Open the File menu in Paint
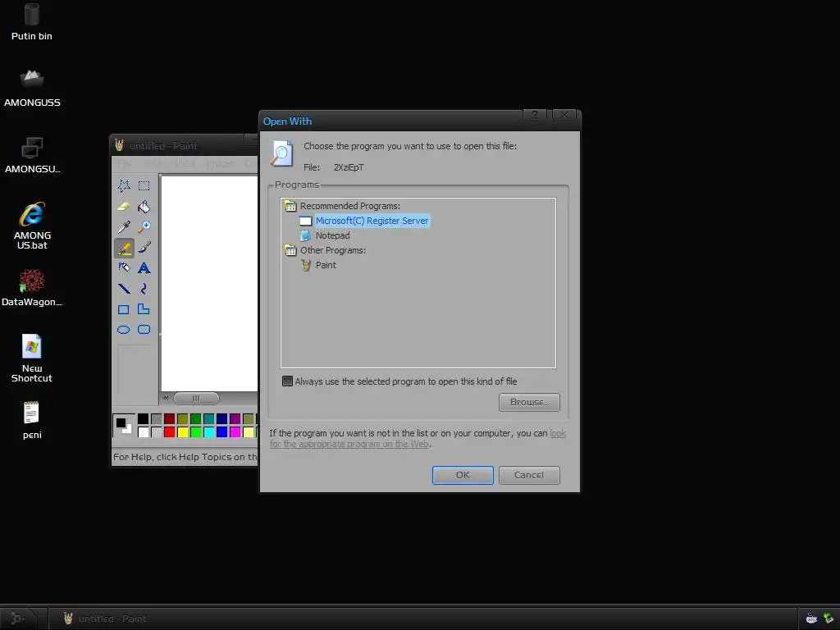This screenshot has height=630, width=840. (x=125, y=163)
